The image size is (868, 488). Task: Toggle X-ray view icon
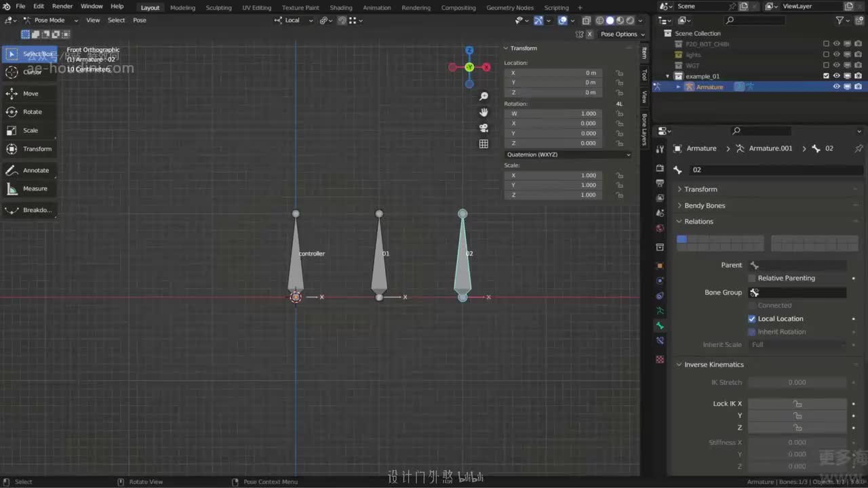pyautogui.click(x=587, y=20)
